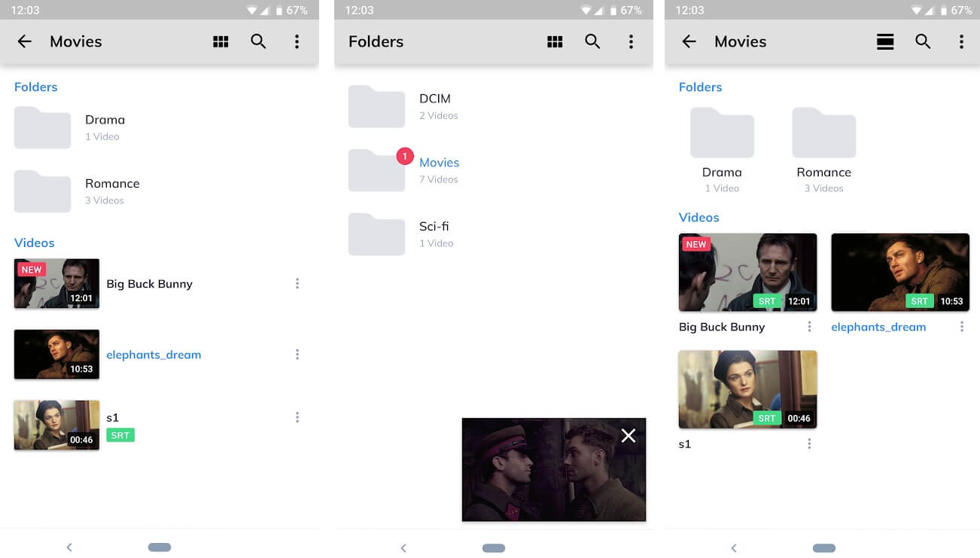Play elephants_dream thumbnail in list
Image resolution: width=980 pixels, height=558 pixels.
pos(56,354)
